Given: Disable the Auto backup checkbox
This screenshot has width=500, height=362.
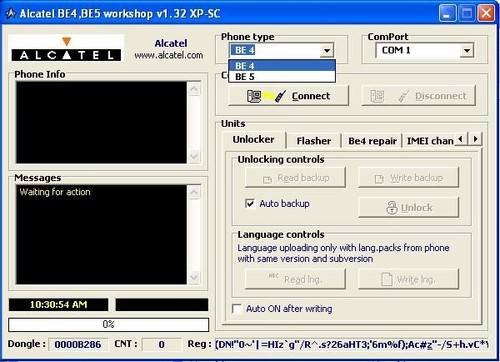Looking at the screenshot, I should 250,203.
